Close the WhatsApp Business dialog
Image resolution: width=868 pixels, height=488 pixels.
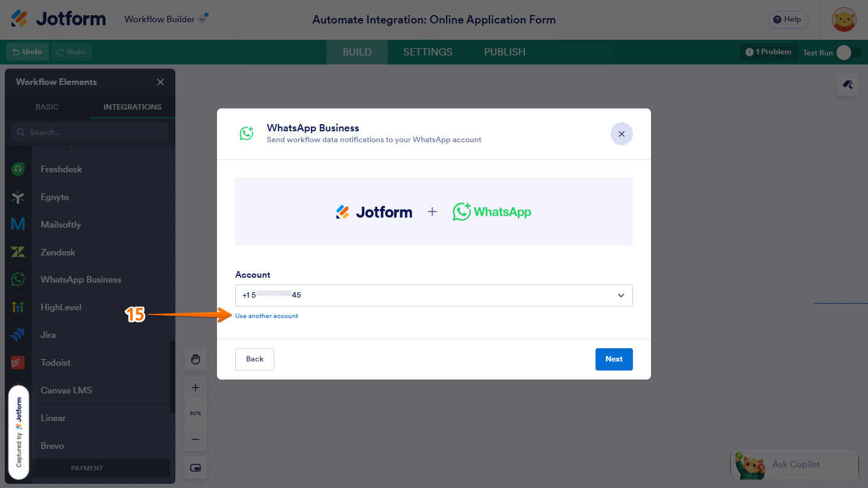click(x=621, y=134)
